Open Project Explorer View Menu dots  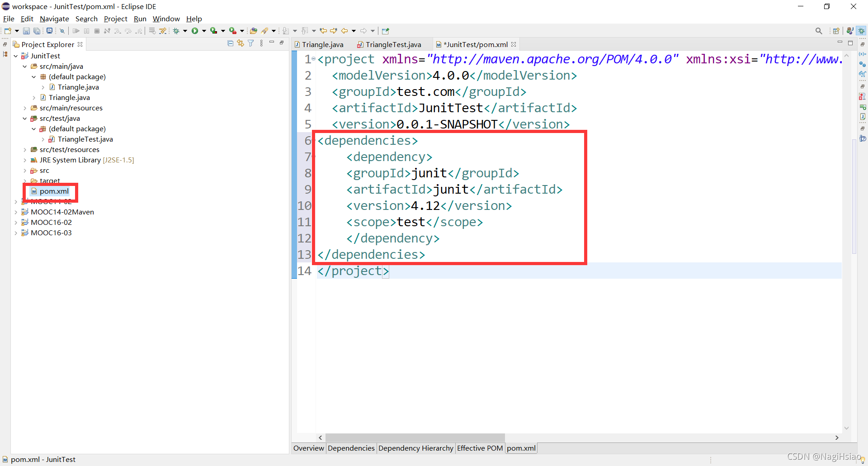(x=261, y=43)
